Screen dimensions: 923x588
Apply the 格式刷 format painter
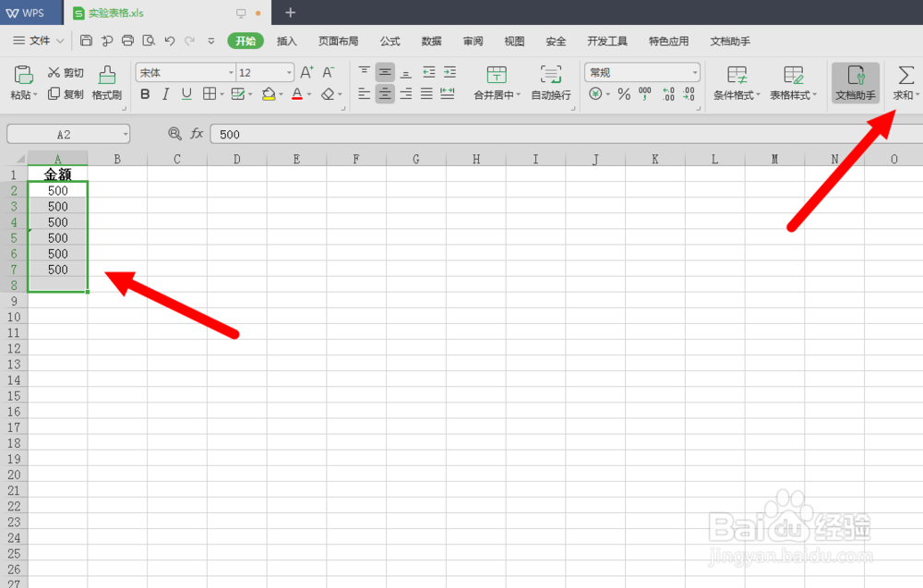point(106,81)
